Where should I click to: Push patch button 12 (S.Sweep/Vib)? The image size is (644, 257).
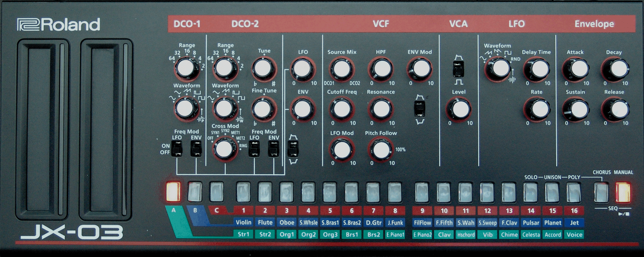coord(487,192)
